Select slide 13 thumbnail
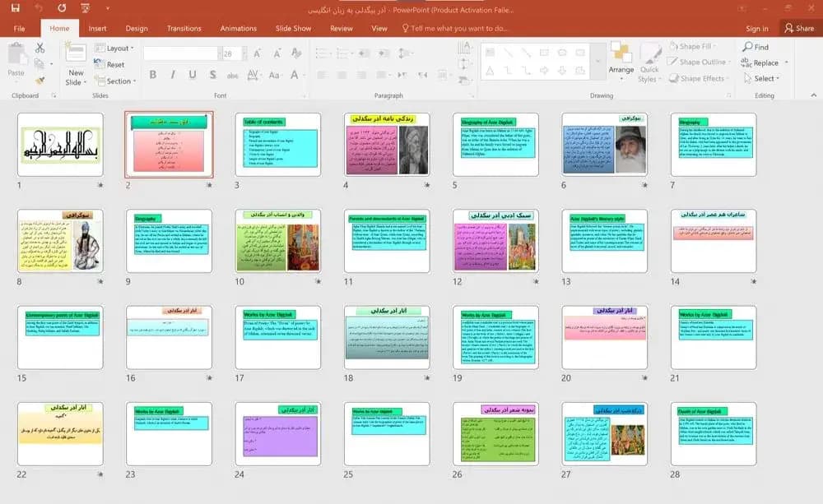This screenshot has width=823, height=504. point(604,241)
